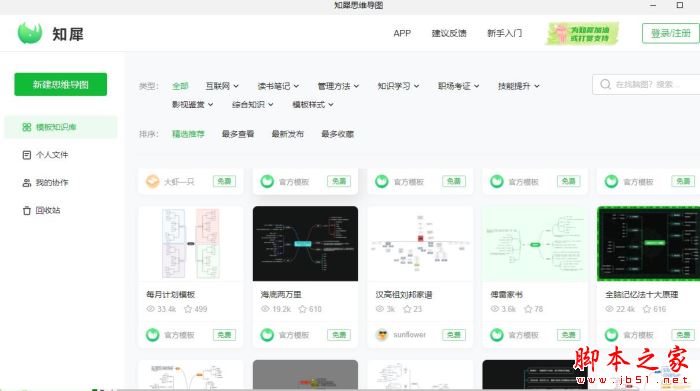The width and height of the screenshot is (700, 391).
Task: Open 我的协作 sidebar people icon
Action: pos(27,183)
